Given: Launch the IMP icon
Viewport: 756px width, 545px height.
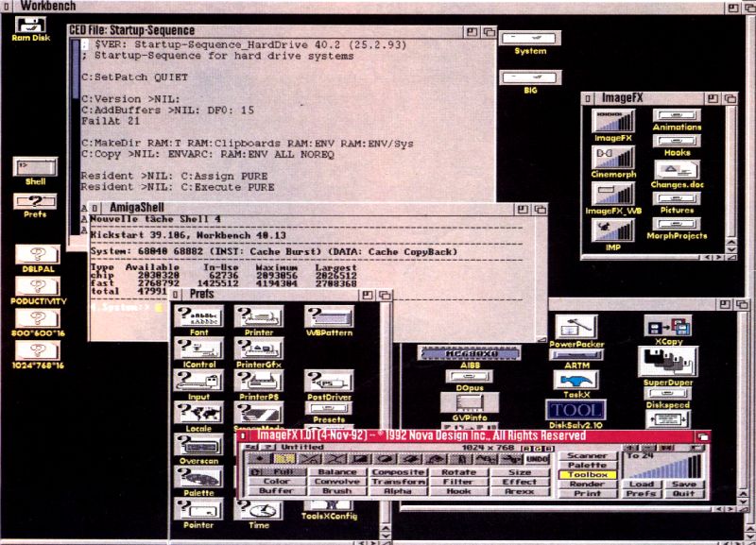Looking at the screenshot, I should (612, 230).
